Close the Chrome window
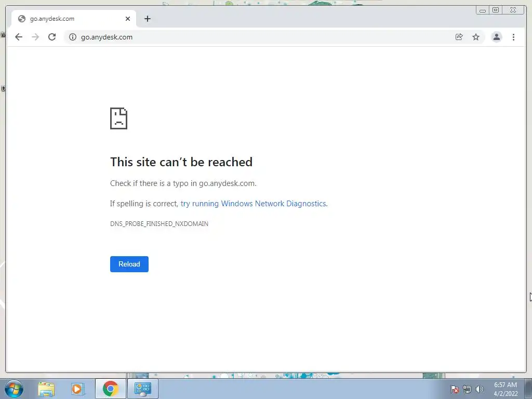 [513, 10]
